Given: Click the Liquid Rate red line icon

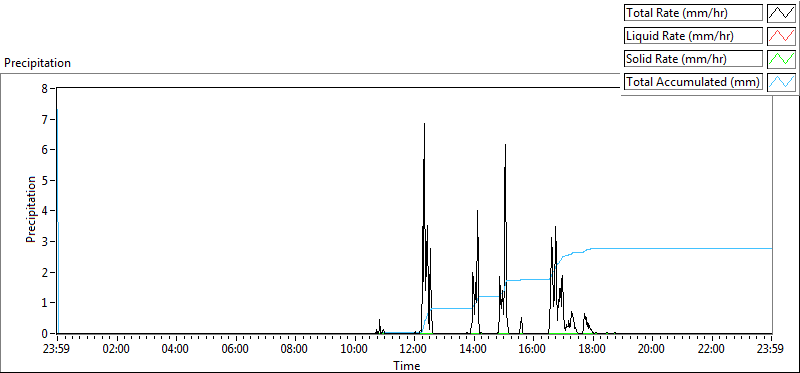Looking at the screenshot, I should 781,36.
